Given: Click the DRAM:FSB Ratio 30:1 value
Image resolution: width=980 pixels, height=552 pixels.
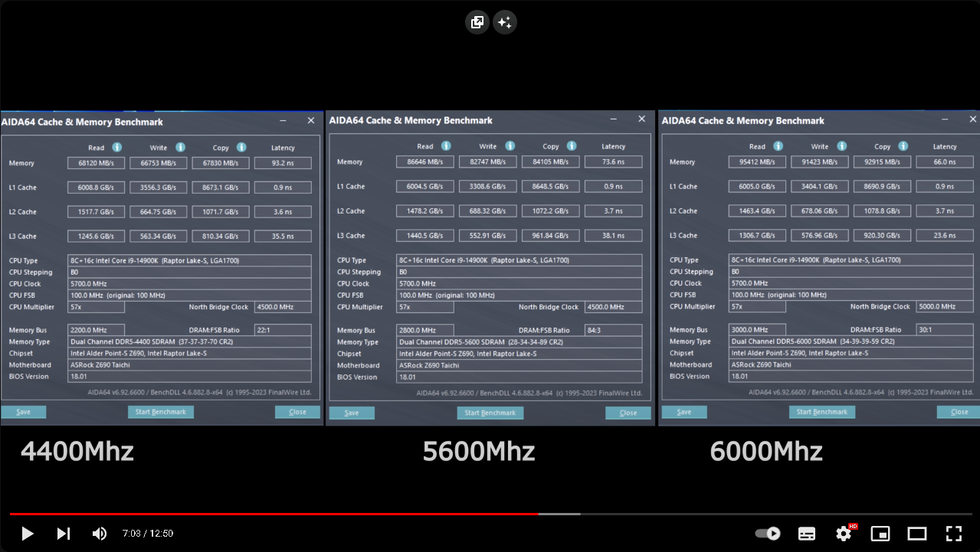Looking at the screenshot, I should (945, 330).
